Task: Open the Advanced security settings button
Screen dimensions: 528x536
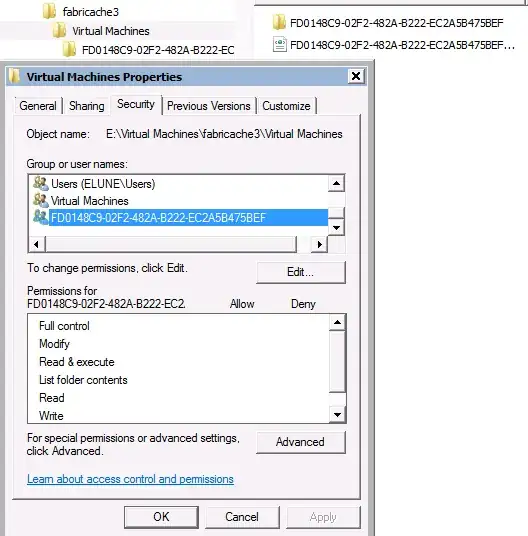Action: point(301,442)
